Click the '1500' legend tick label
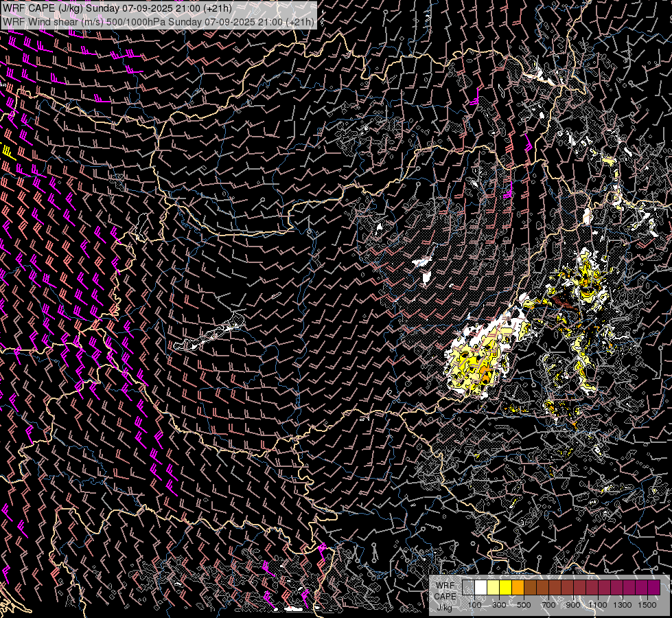The image size is (672, 618). (x=647, y=605)
